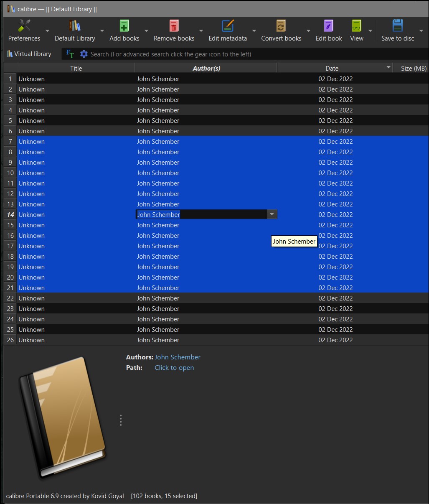Click the 02 Dec 2022 date in row 23
The image size is (429, 504).
coord(335,308)
